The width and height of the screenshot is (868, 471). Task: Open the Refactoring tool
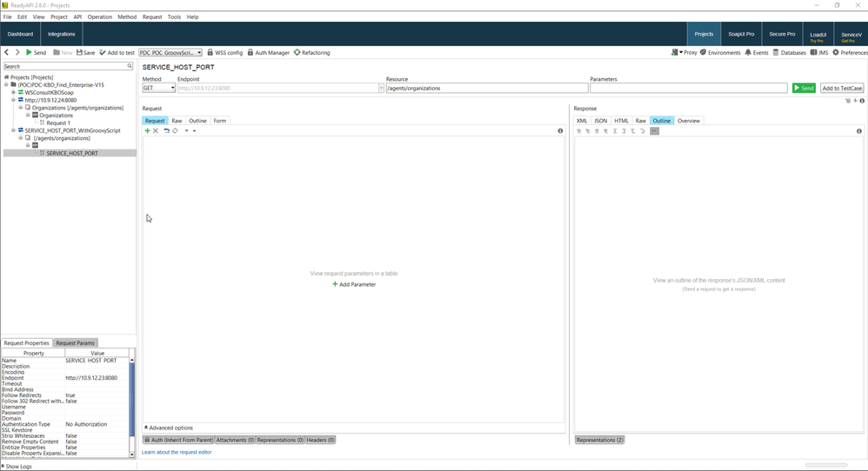[311, 52]
